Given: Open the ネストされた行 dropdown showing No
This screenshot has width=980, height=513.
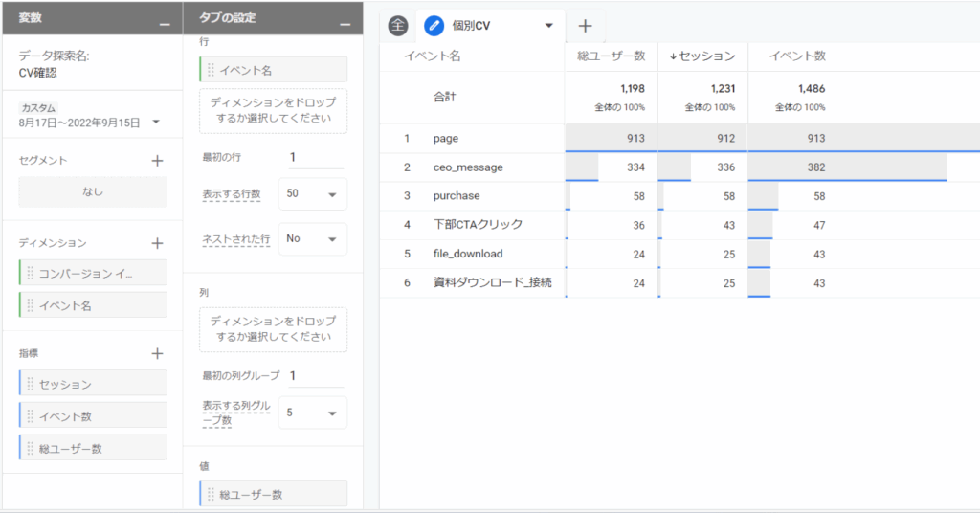Looking at the screenshot, I should click(x=313, y=238).
